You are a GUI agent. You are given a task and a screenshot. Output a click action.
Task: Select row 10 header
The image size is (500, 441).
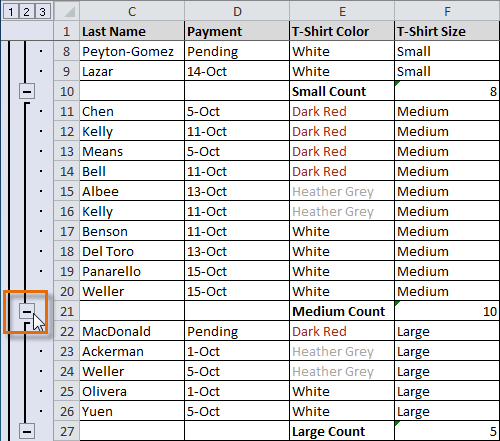(x=67, y=91)
